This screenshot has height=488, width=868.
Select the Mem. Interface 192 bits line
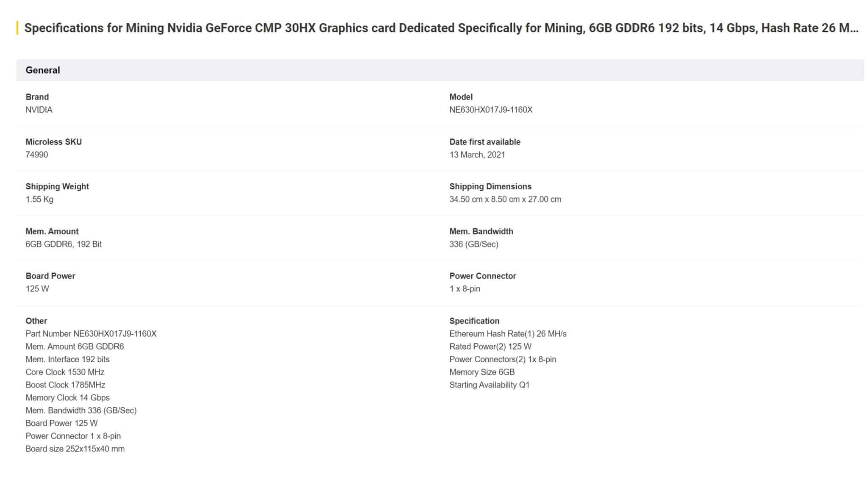[67, 359]
